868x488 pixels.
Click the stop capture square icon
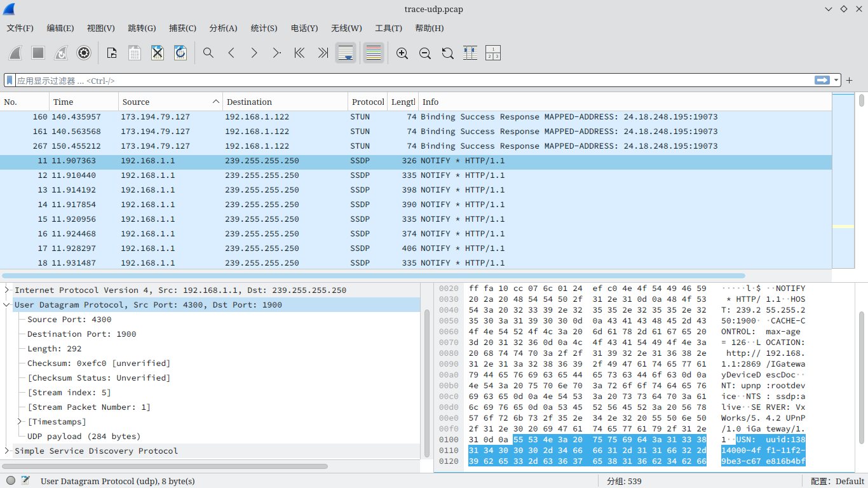pyautogui.click(x=38, y=53)
